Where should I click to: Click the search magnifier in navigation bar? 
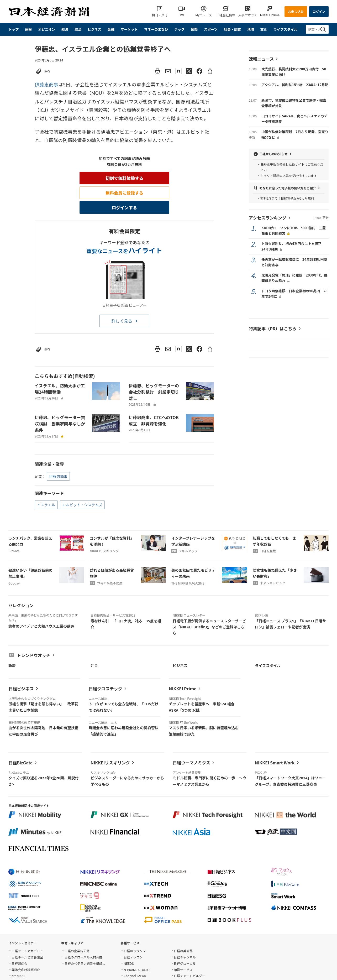(323, 29)
